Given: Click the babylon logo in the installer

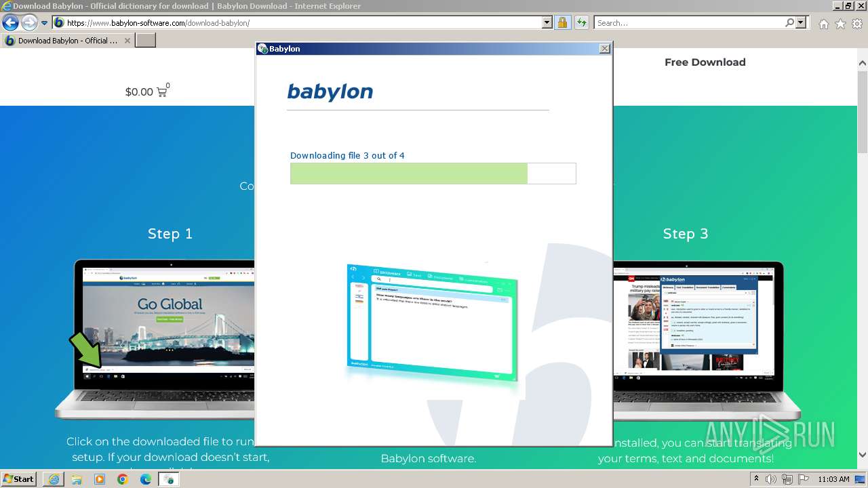Looking at the screenshot, I should (x=330, y=91).
